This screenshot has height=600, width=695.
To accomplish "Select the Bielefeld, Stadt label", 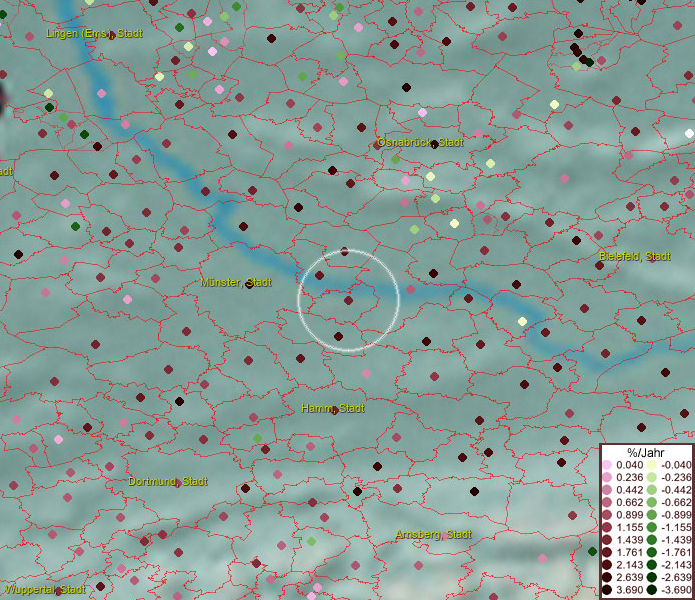I will click(x=635, y=256).
